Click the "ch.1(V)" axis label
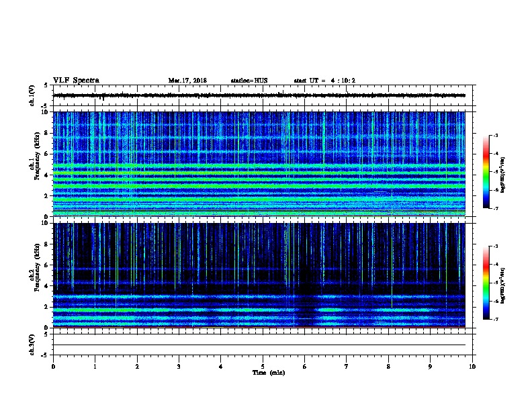532x411 pixels. (x=32, y=95)
